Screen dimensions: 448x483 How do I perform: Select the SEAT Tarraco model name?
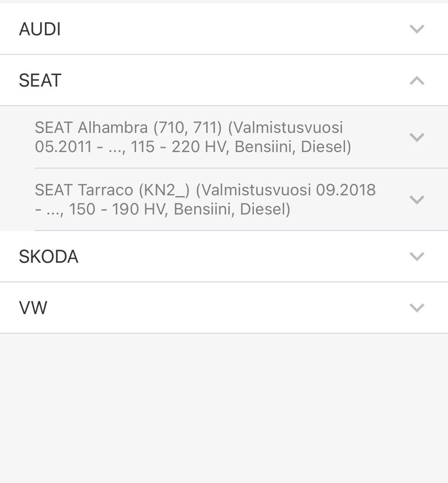click(84, 190)
